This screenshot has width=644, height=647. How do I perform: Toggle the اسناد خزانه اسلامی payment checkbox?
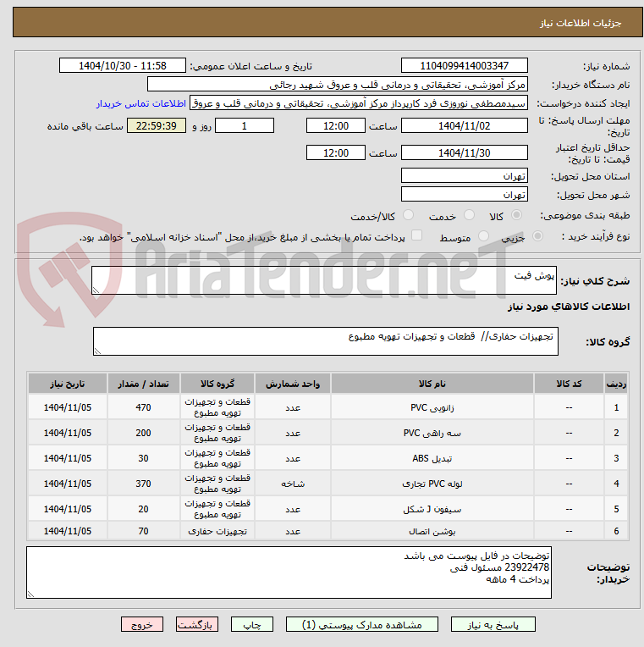pyautogui.click(x=417, y=235)
